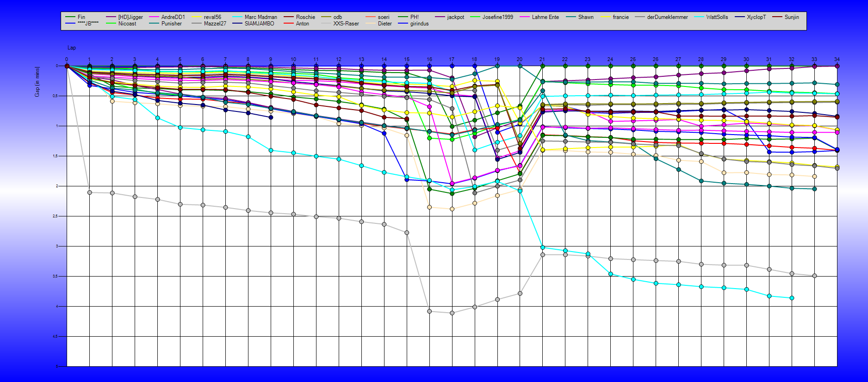868x382 pixels.
Task: Click lap number 33 on top axis
Action: tap(814, 59)
